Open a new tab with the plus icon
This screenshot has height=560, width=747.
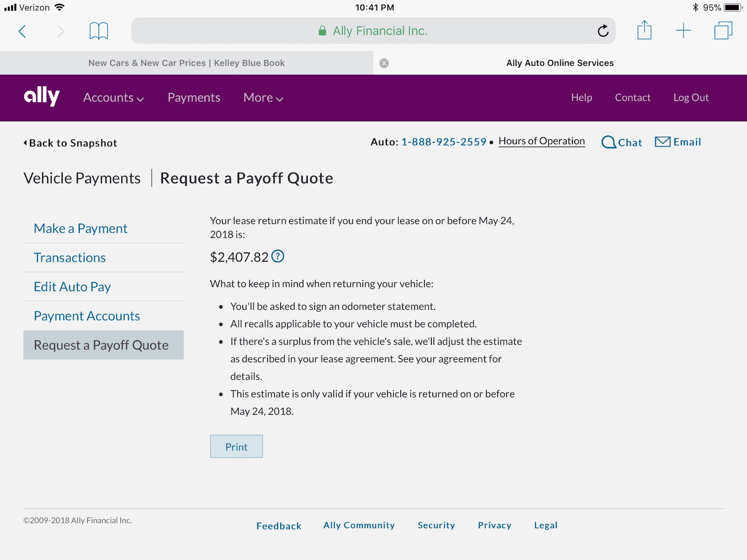click(x=683, y=30)
